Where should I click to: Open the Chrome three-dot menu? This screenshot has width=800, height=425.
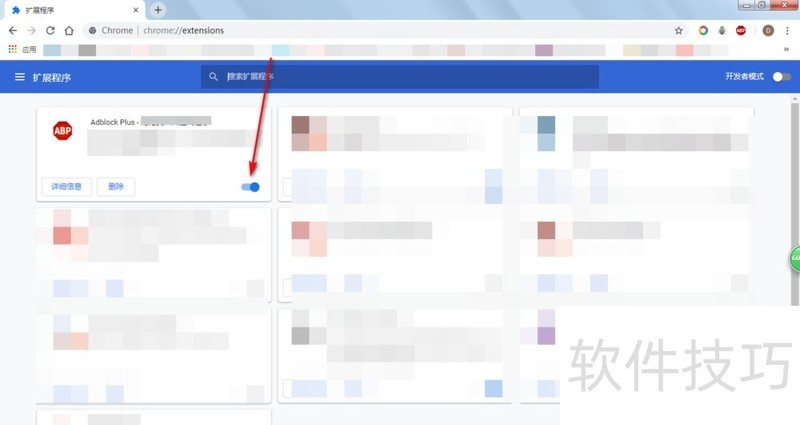(x=787, y=31)
